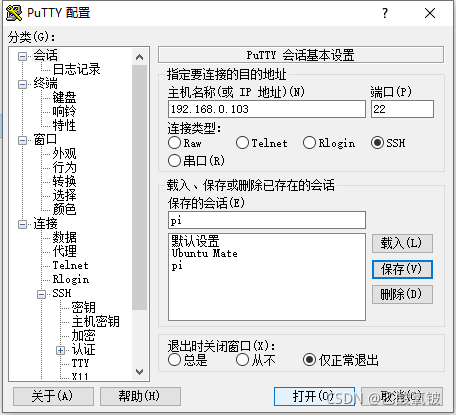Viewport: 456px width, 415px height.
Task: Click the saved session name field
Action: point(267,220)
